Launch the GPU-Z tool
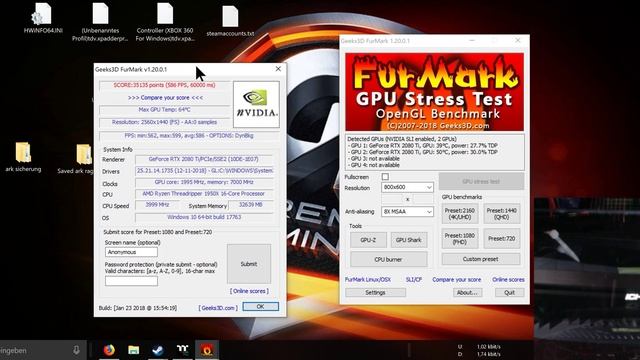 pyautogui.click(x=368, y=240)
